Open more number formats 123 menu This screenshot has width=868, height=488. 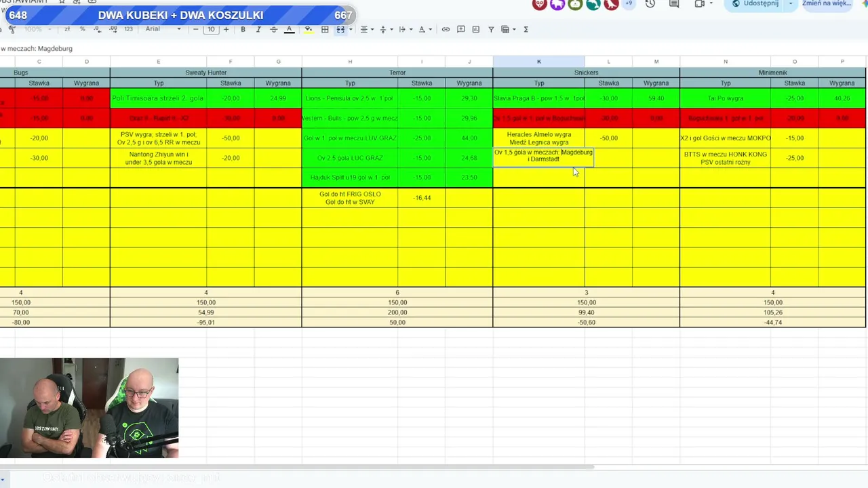click(129, 29)
